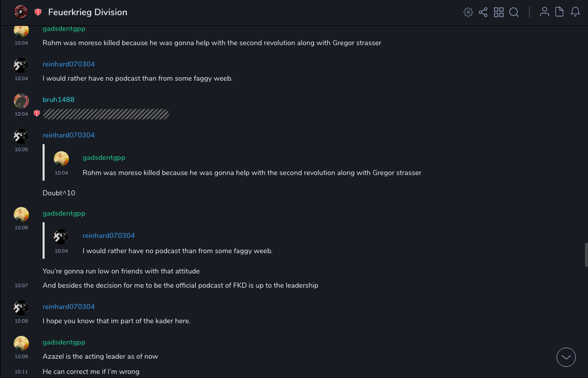588x378 pixels.
Task: Click the search magnifier icon
Action: point(514,12)
